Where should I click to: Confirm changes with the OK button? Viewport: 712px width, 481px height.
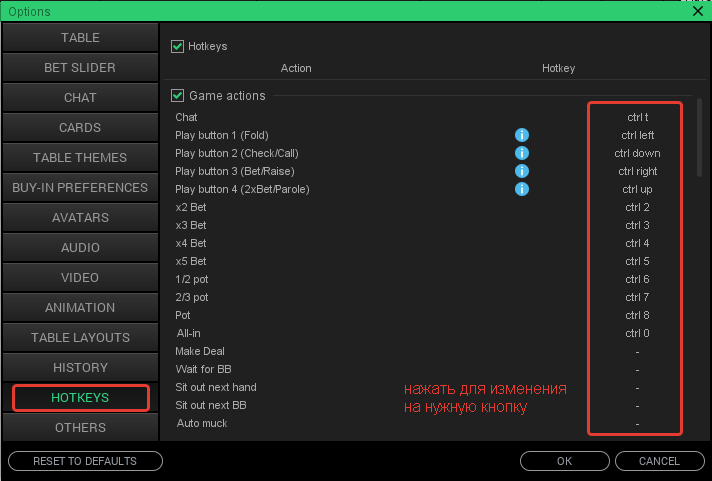[564, 461]
